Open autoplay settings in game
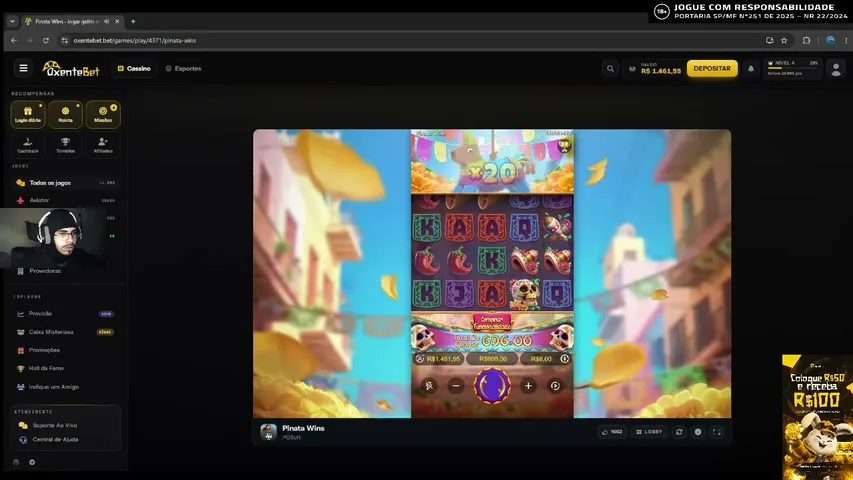853x480 pixels. click(555, 386)
